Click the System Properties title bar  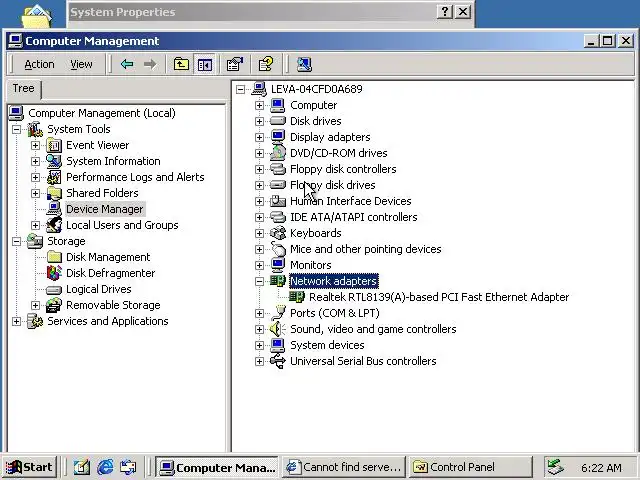pyautogui.click(x=270, y=12)
